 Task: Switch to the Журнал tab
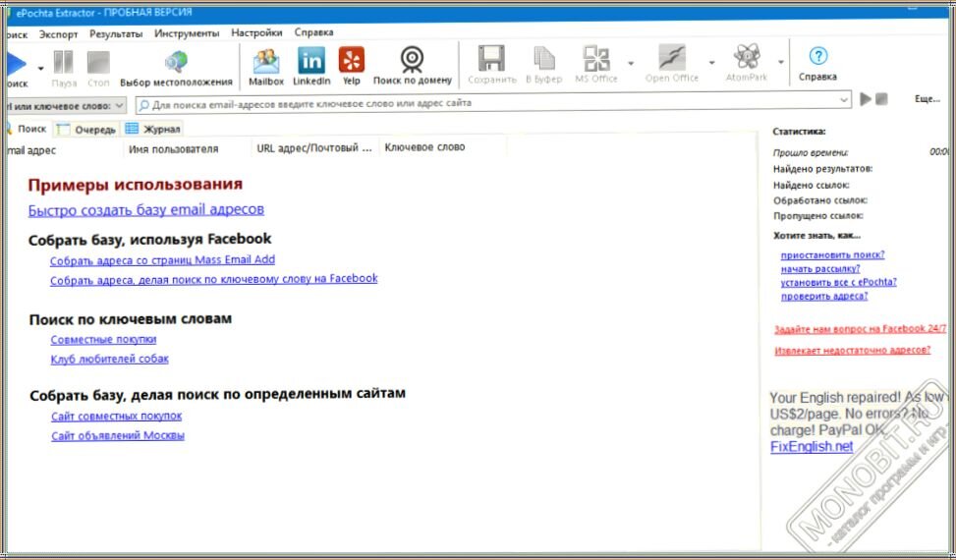coord(152,129)
